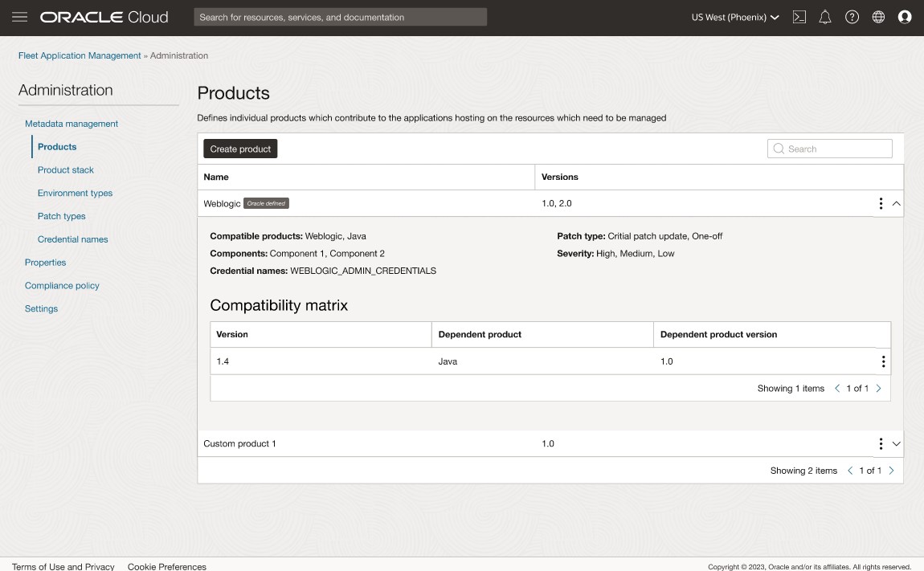Click the globe language icon
The height and width of the screenshot is (571, 924).
tap(878, 17)
